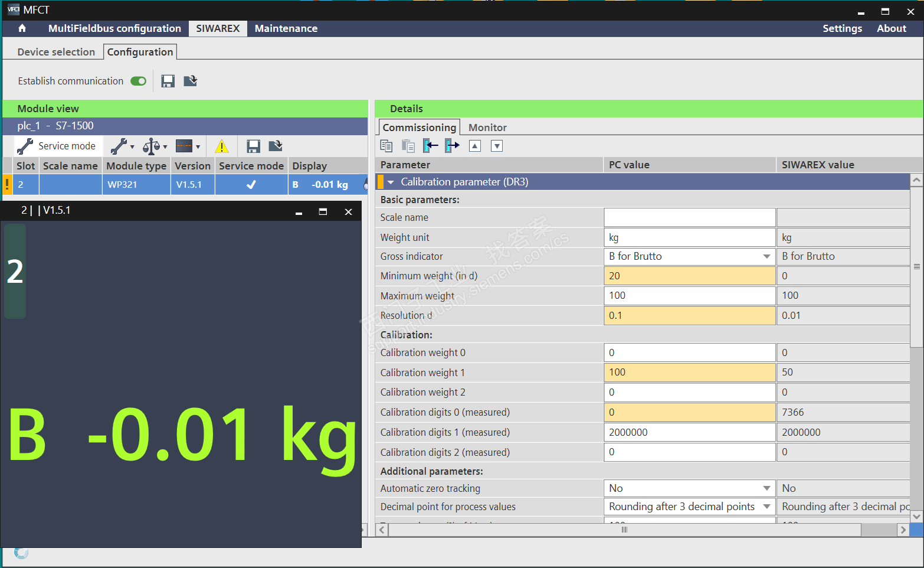Click the right-arrow transfer icon under Commissioning
This screenshot has height=568, width=924.
pos(453,146)
